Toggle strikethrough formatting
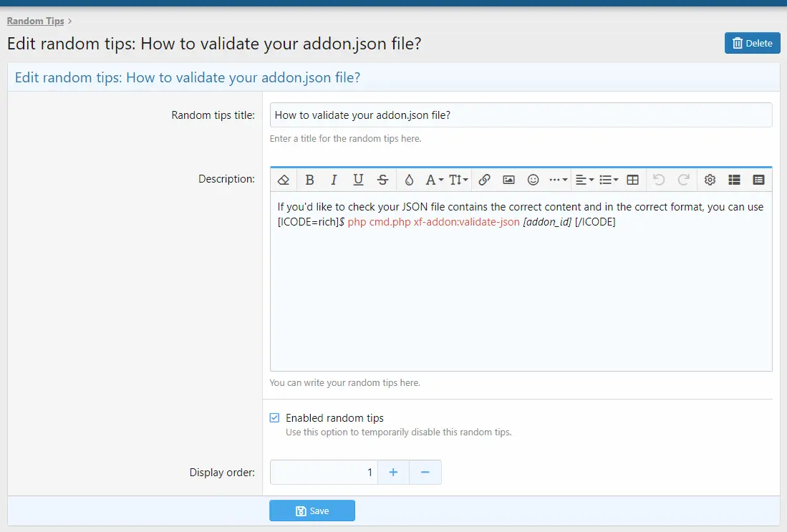Viewport: 787px width, 532px height. click(382, 180)
